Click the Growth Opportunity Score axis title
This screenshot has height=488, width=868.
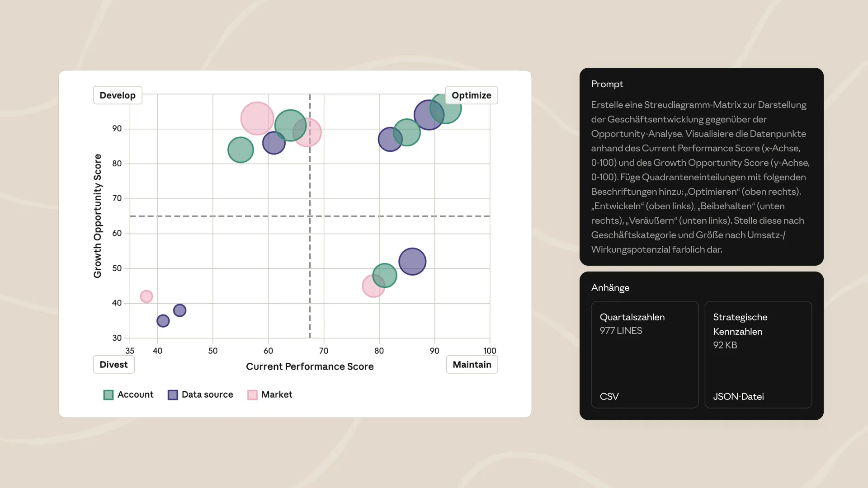click(x=98, y=216)
